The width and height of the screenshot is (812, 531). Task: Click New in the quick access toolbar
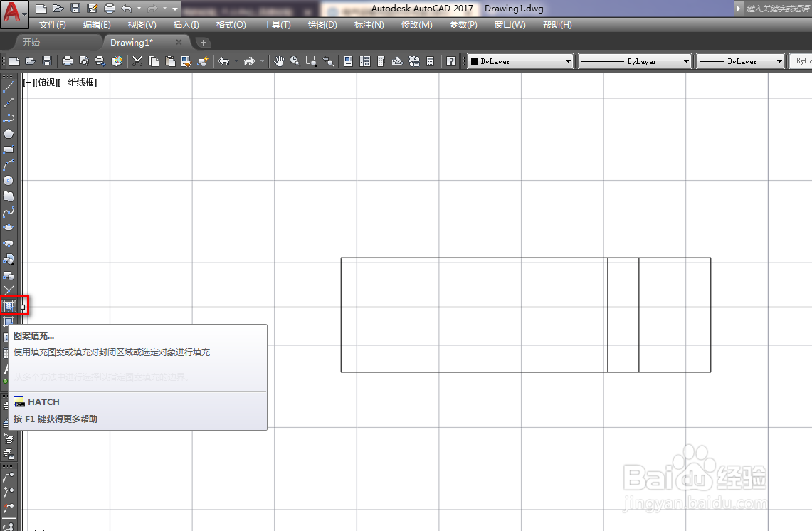pyautogui.click(x=41, y=9)
